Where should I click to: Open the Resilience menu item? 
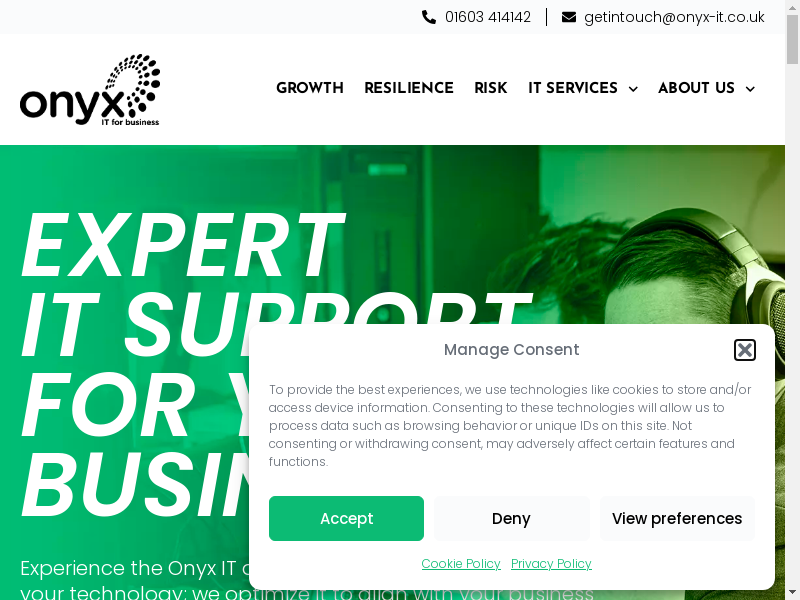click(x=409, y=88)
